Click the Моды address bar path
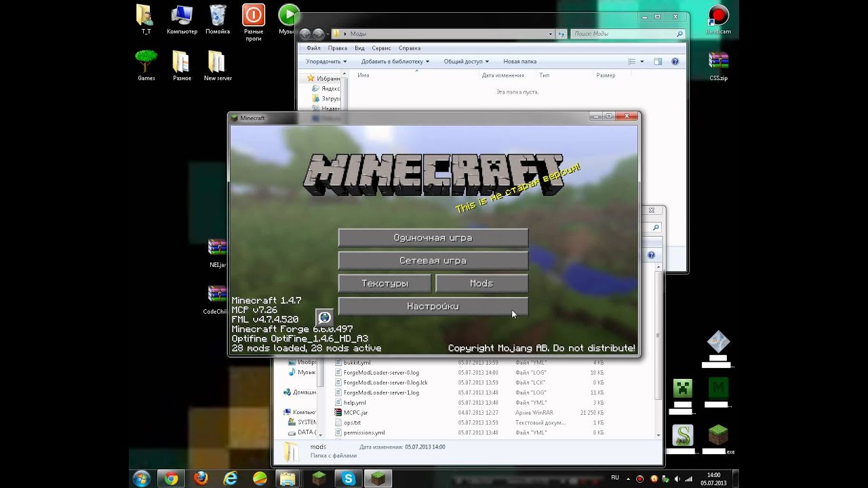The image size is (868, 488). 359,33
